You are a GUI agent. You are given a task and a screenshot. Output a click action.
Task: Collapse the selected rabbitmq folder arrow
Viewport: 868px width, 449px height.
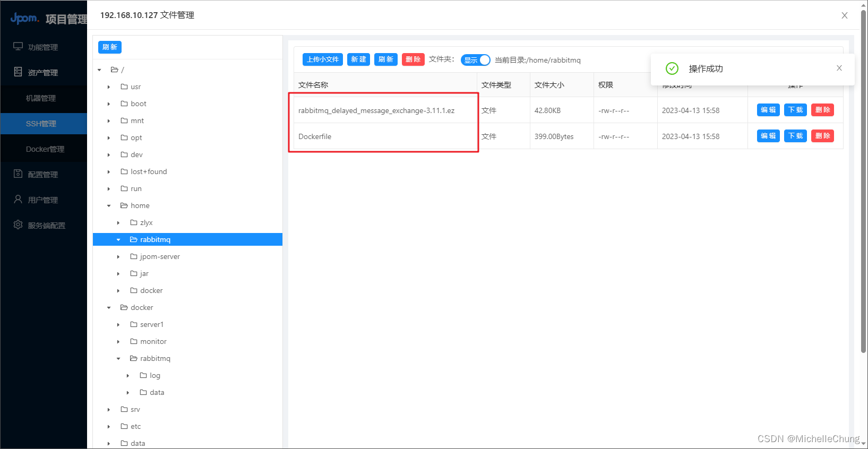click(118, 239)
